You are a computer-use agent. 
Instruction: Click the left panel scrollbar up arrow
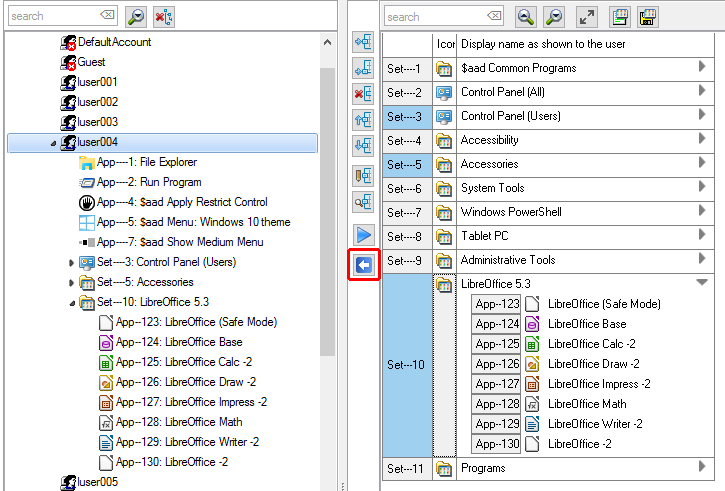tap(327, 41)
